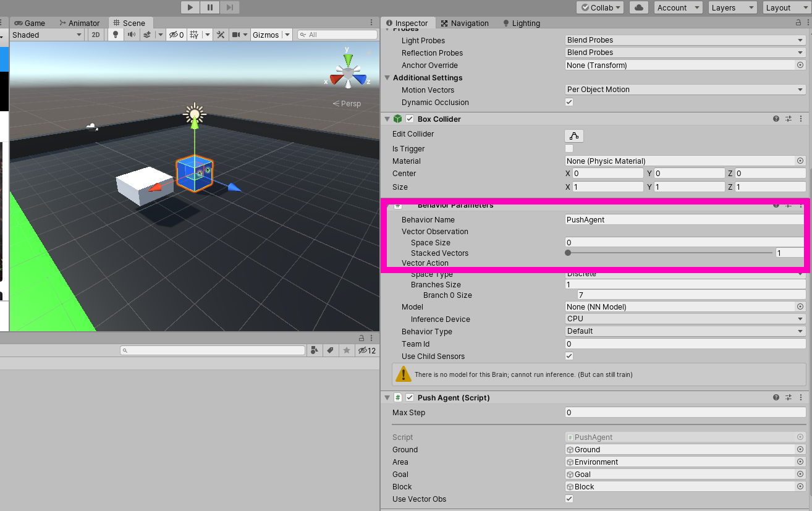Open the Lighting tab

coord(521,23)
